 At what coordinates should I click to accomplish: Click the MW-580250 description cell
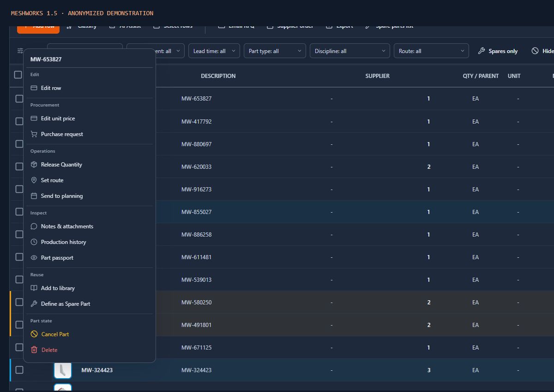coord(197,303)
